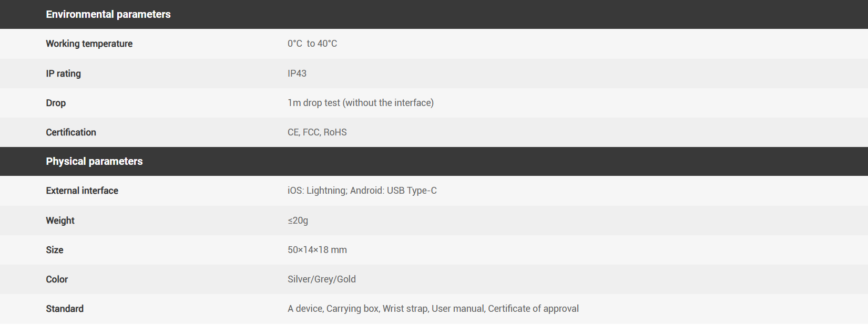Click the Lightning and USB Type-C value
Screen dimensions: 868x326
click(x=362, y=191)
